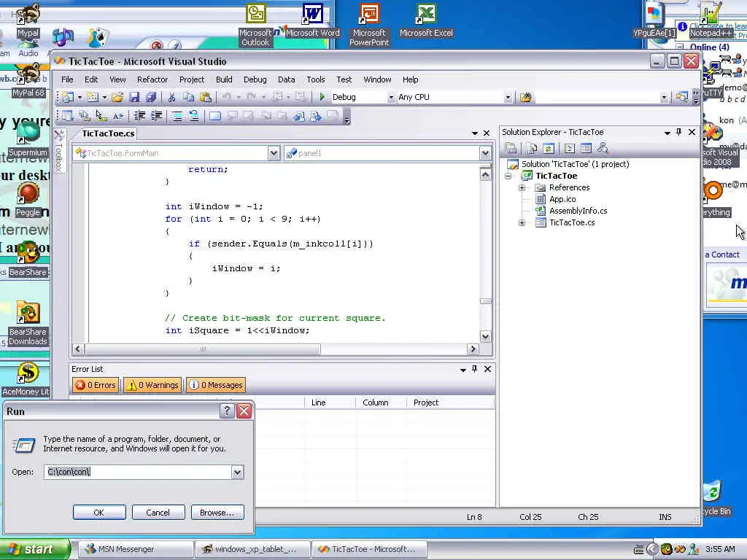Open Solution Explorer window position dropdown arrow
747x560 pixels.
pos(667,133)
